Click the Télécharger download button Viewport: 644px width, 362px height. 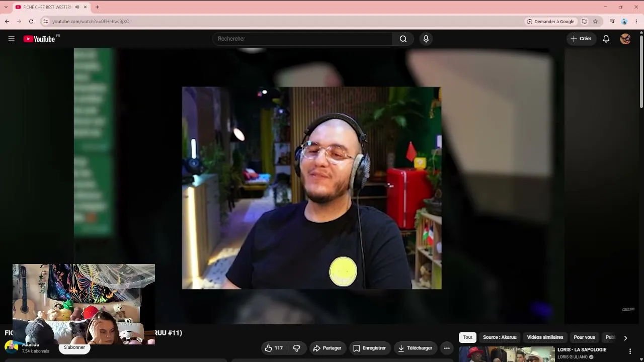click(415, 348)
